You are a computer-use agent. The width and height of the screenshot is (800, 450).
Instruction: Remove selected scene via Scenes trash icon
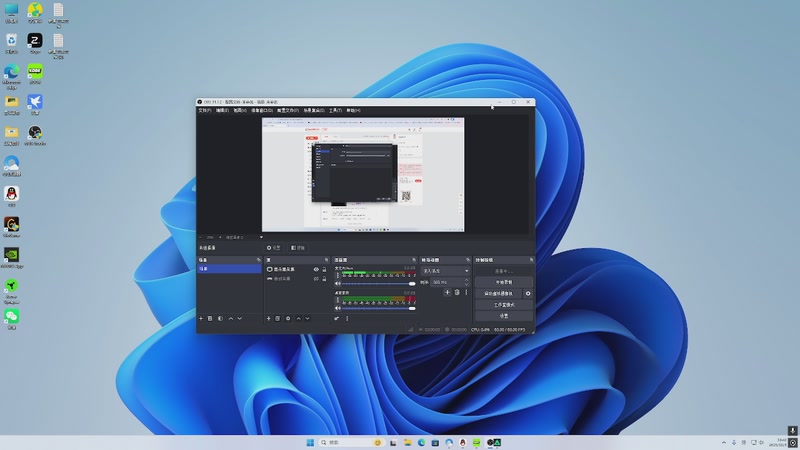tap(210, 318)
